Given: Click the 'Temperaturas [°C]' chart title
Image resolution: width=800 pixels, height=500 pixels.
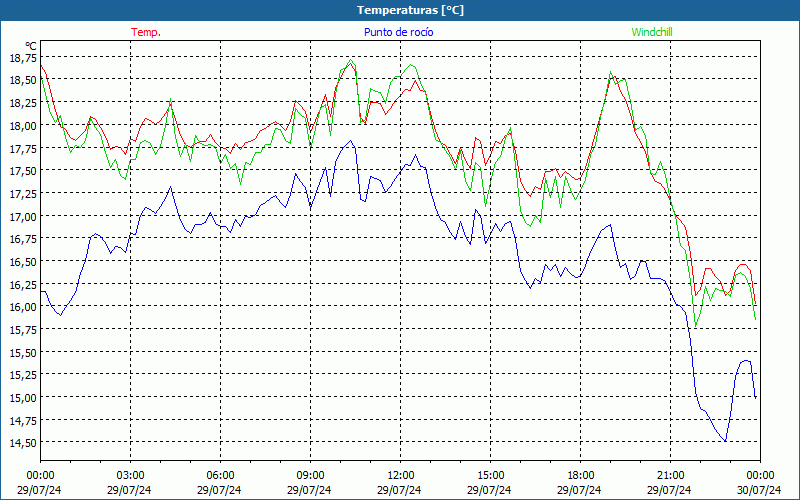Looking at the screenshot, I should (x=410, y=10).
